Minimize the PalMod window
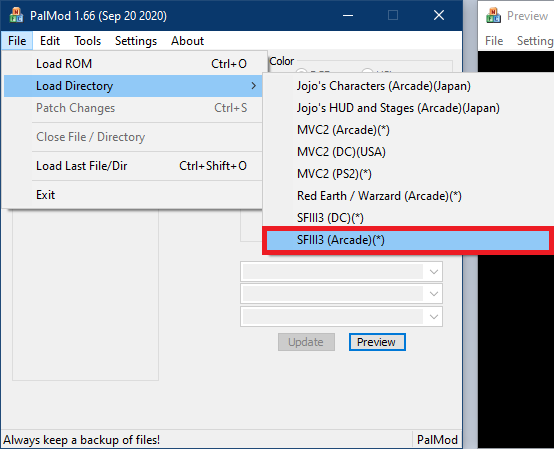The width and height of the screenshot is (554, 449). point(348,15)
